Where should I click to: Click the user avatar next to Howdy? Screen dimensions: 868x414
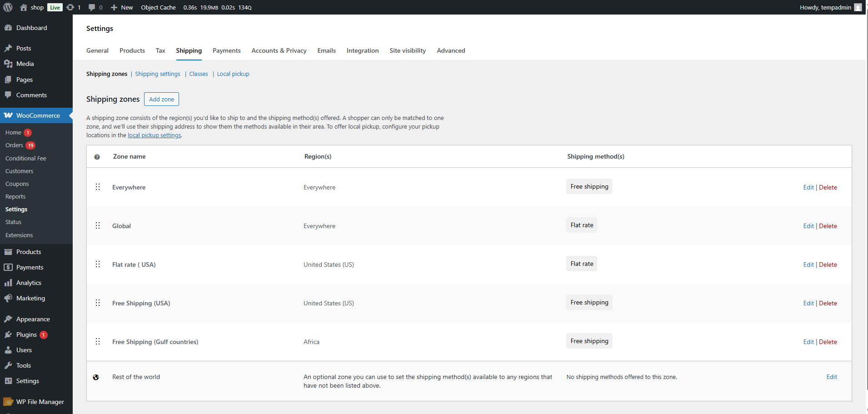tap(858, 7)
